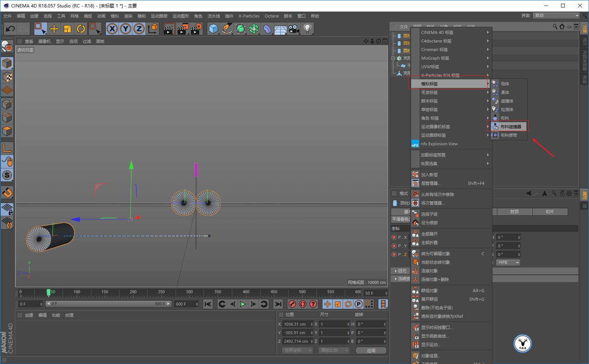
Task: Click the Z position field 2492.714 cm
Action: point(298,341)
